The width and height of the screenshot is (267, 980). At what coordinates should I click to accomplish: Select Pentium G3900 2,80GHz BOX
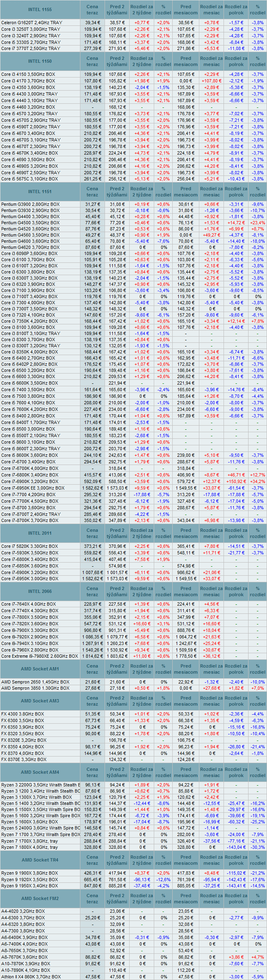coord(30,204)
